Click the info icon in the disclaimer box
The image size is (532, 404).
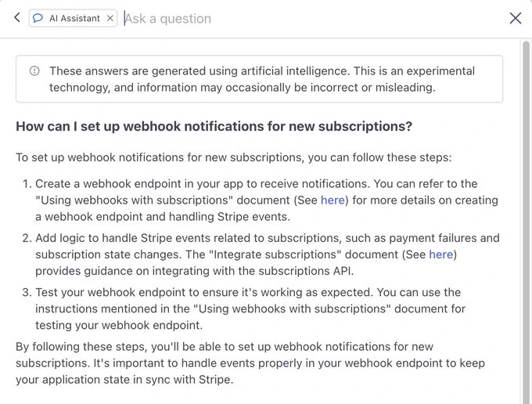point(34,71)
